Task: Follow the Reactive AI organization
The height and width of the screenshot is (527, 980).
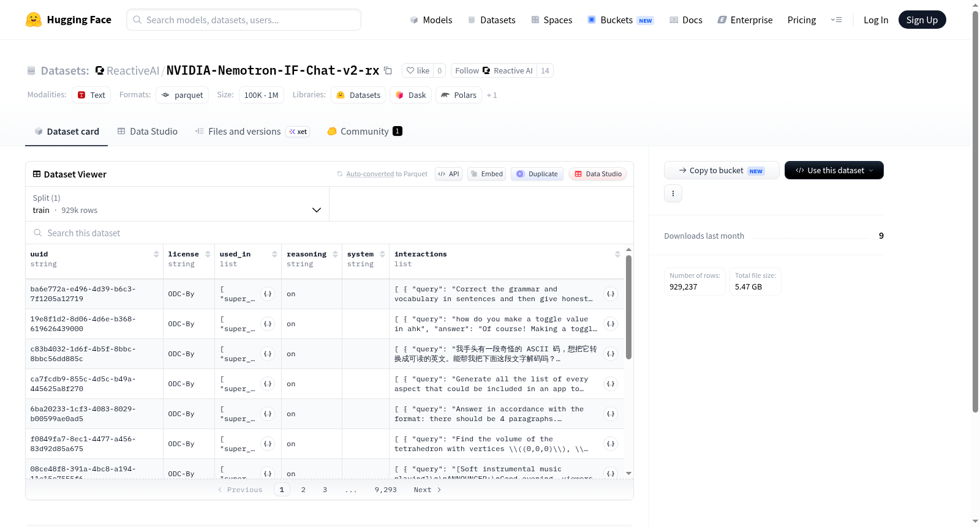Action: coord(494,70)
